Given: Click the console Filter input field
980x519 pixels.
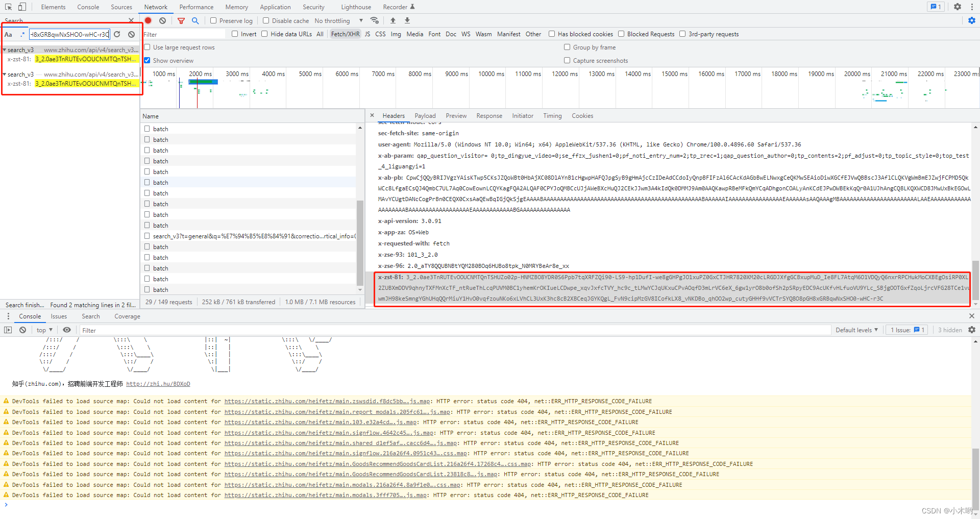Looking at the screenshot, I should pos(455,330).
